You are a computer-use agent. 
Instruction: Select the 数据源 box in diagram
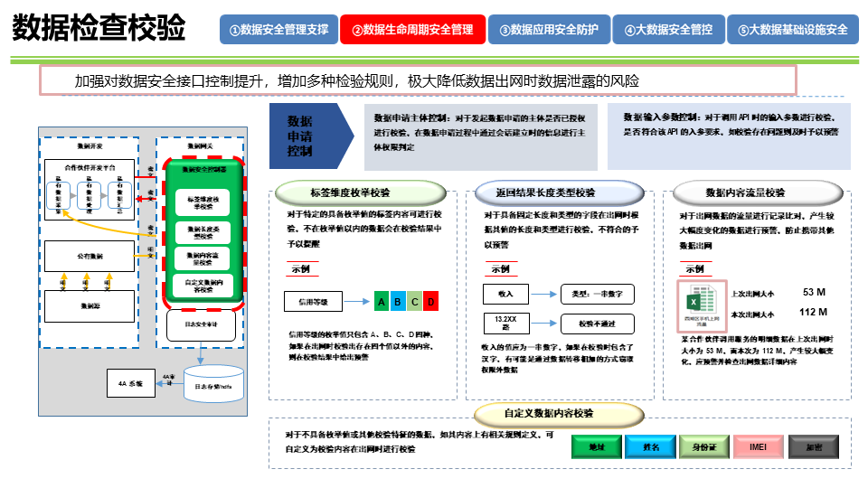(90, 306)
